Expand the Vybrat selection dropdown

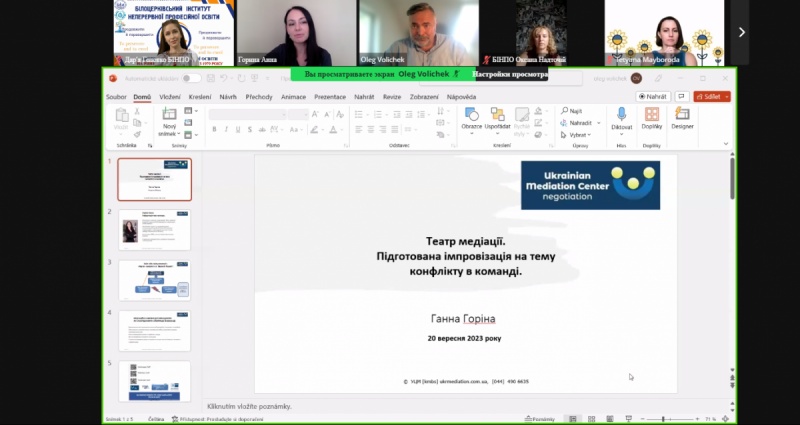[x=578, y=134]
